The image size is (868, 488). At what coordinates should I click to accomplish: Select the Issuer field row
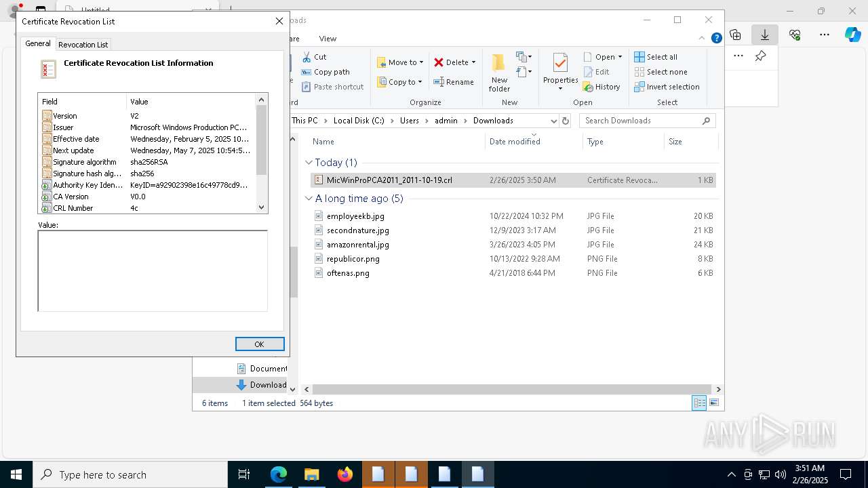(x=146, y=127)
